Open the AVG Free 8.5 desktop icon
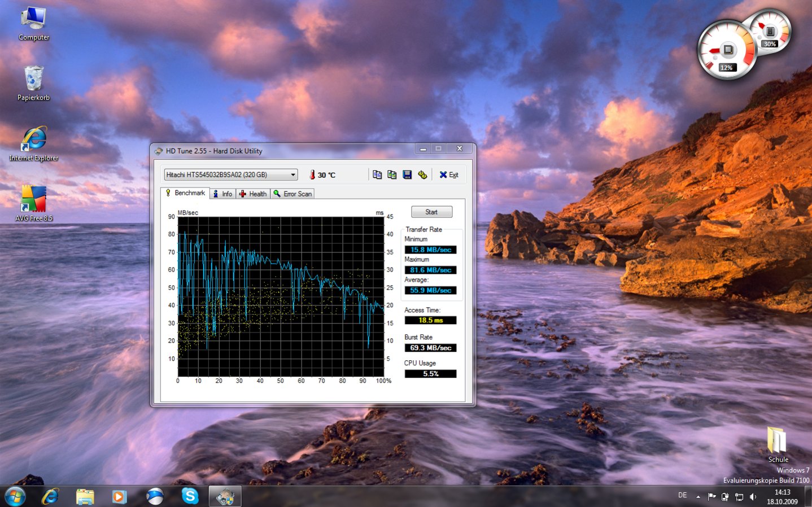The height and width of the screenshot is (507, 812). 33,199
